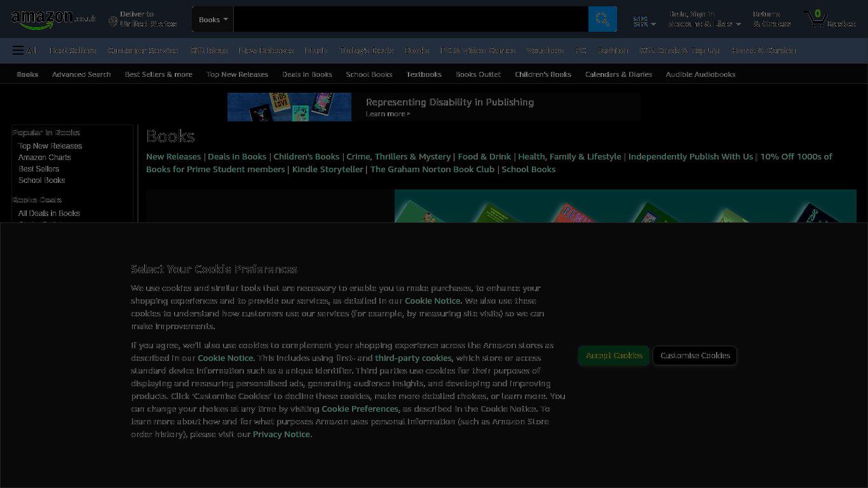Open third-party cookies link
Screen dimensions: 868x488
[413, 358]
